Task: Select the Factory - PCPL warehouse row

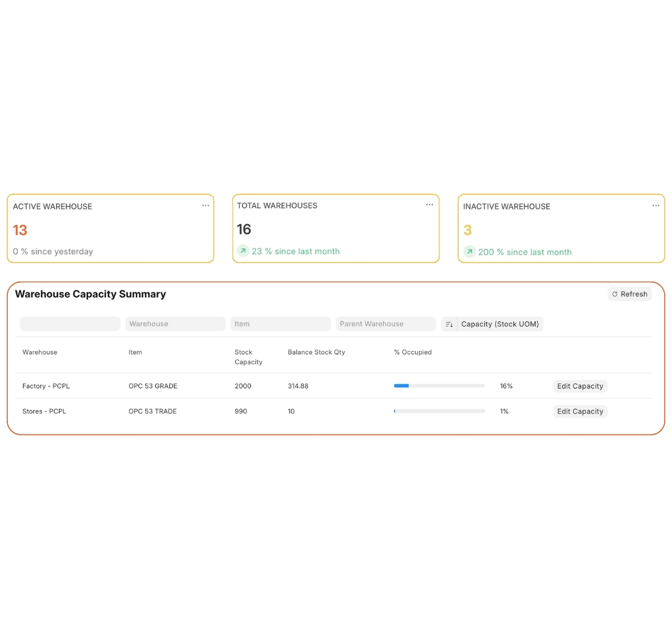Action: [46, 386]
